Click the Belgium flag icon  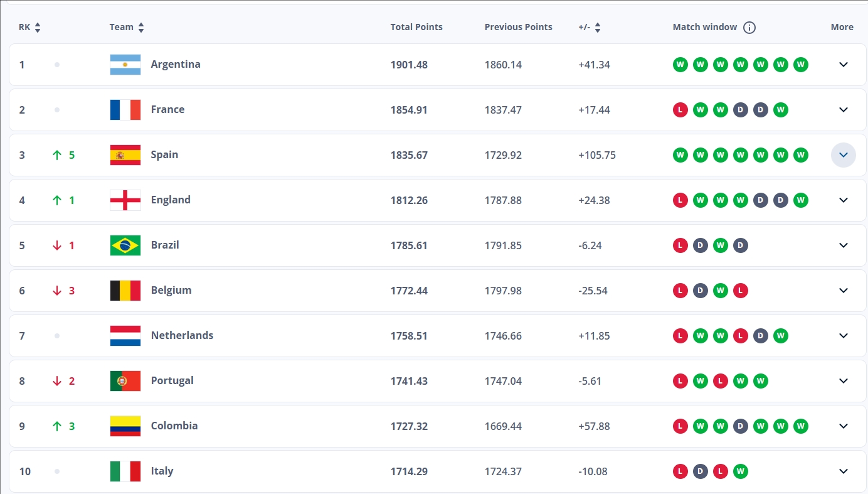125,291
